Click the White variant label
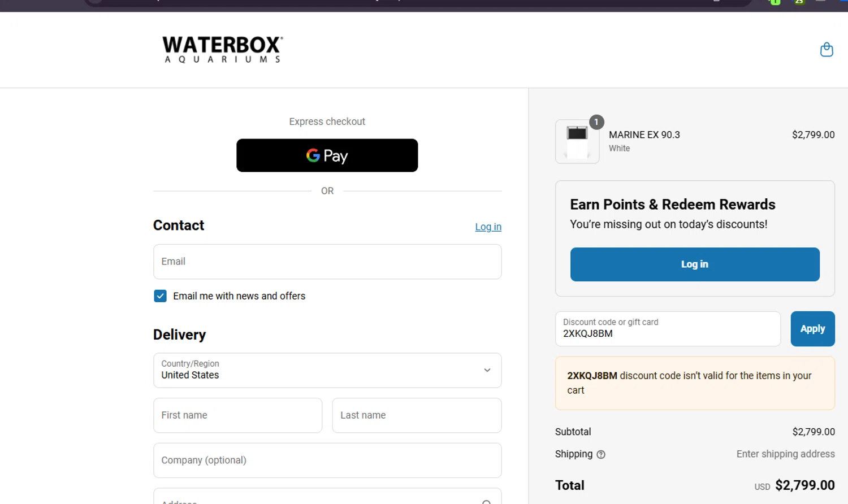The width and height of the screenshot is (848, 504). coord(619,149)
